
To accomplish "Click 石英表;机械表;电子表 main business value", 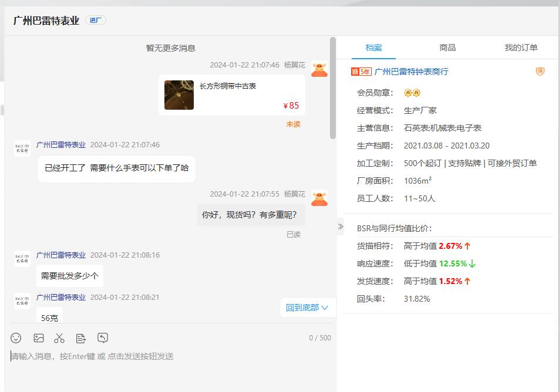I will [442, 128].
